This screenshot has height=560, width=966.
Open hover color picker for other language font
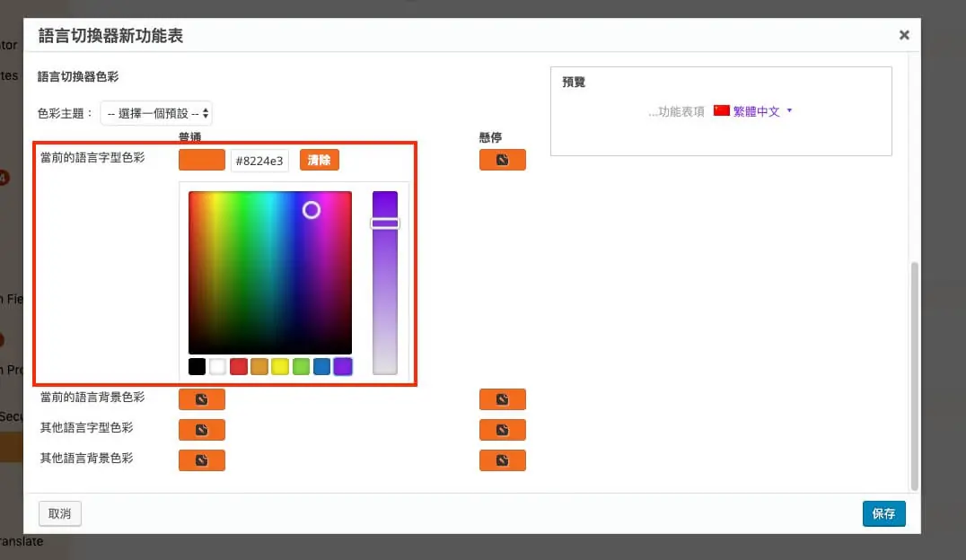point(502,429)
